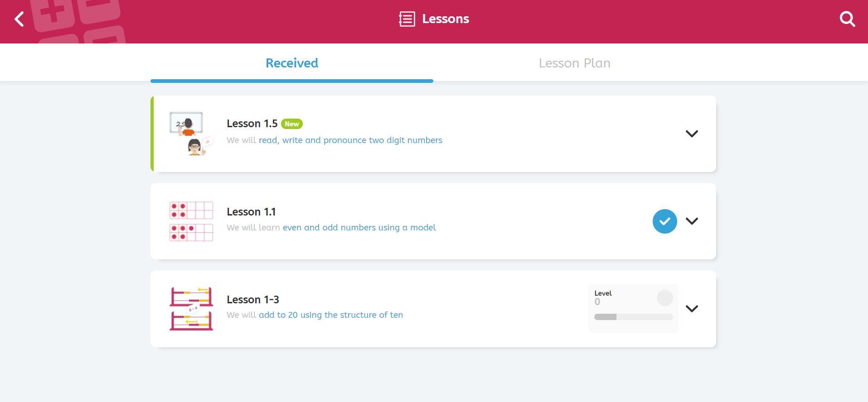868x402 pixels.
Task: Click the grey level circle on Lesson 1-3
Action: coord(664,298)
